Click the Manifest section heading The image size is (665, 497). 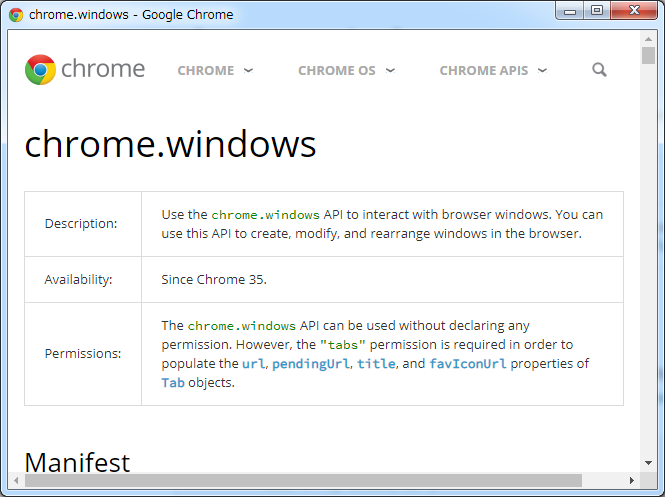point(77,462)
